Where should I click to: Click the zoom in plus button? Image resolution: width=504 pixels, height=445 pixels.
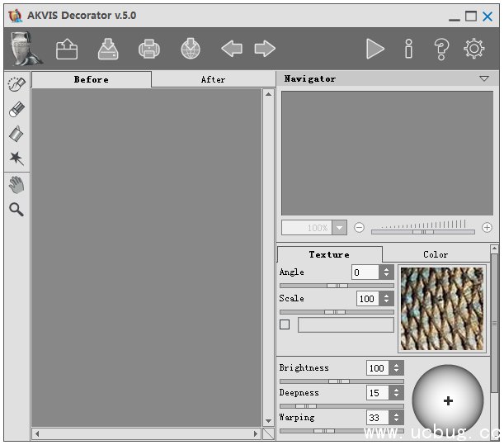pos(487,228)
